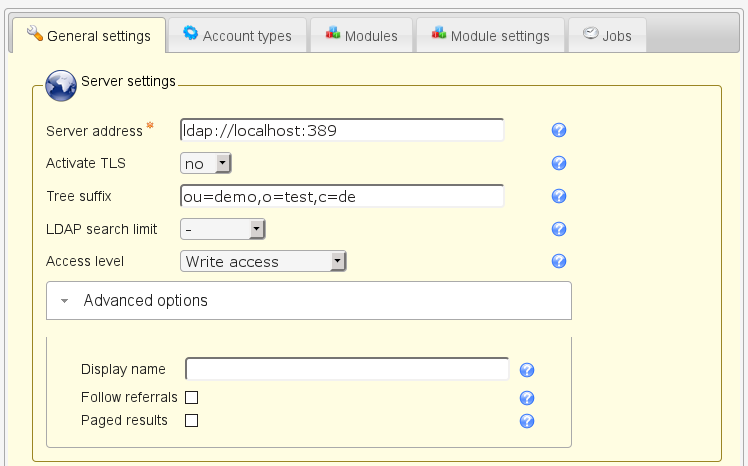Click help icon next to Server address
This screenshot has width=748, height=466.
point(559,131)
